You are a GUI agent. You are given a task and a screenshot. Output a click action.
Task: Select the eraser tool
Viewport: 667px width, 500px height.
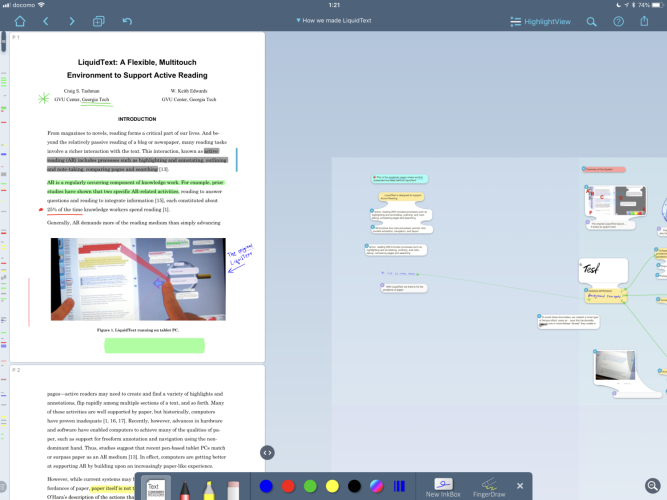234,487
